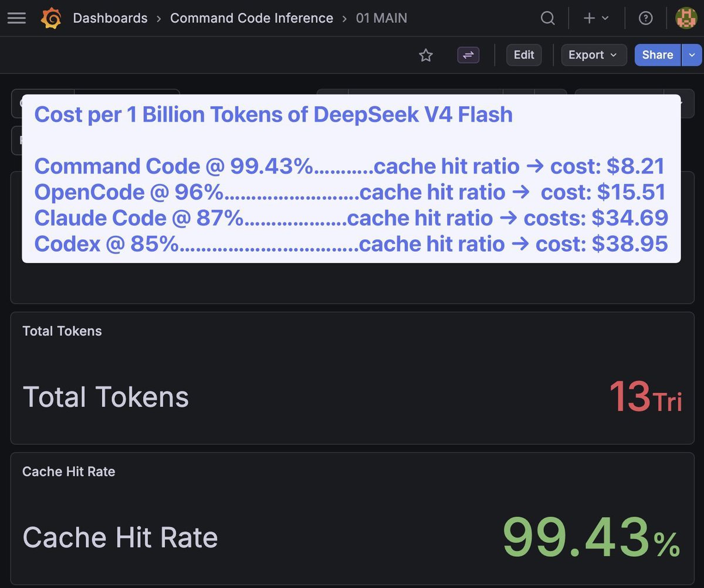Open the search magnifier icon
704x588 pixels.
547,18
